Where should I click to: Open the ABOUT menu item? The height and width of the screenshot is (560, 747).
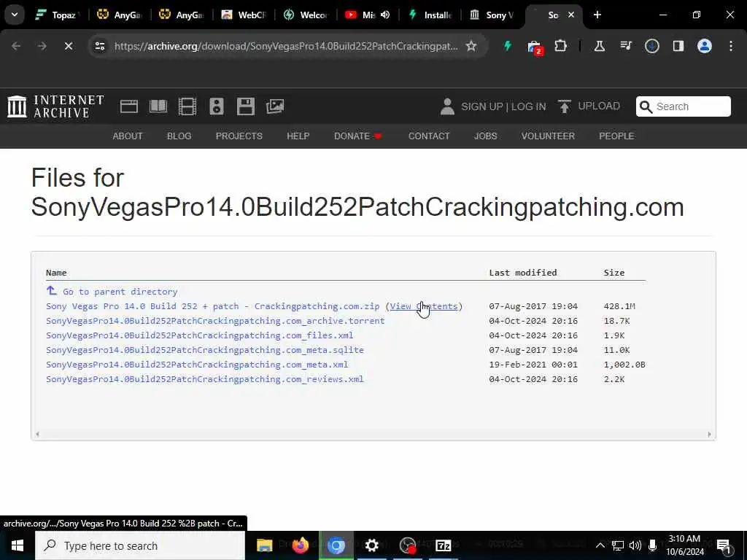click(x=127, y=136)
